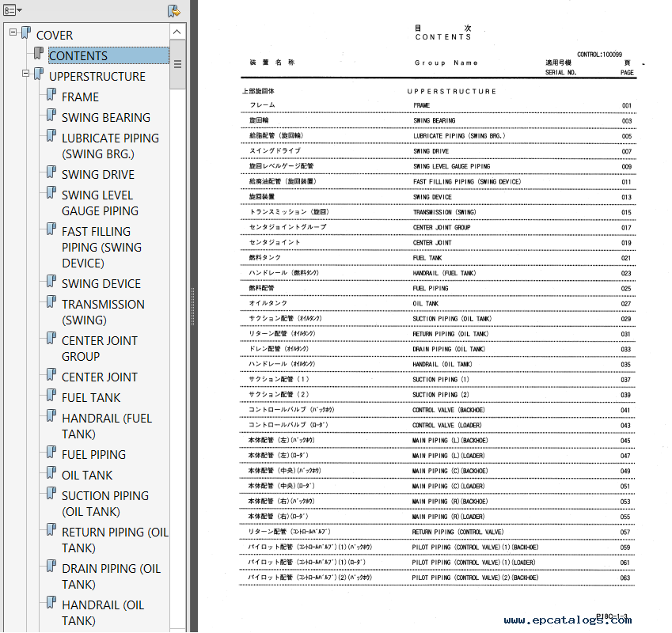
Task: Select the COVER bookmark
Action: (x=55, y=35)
